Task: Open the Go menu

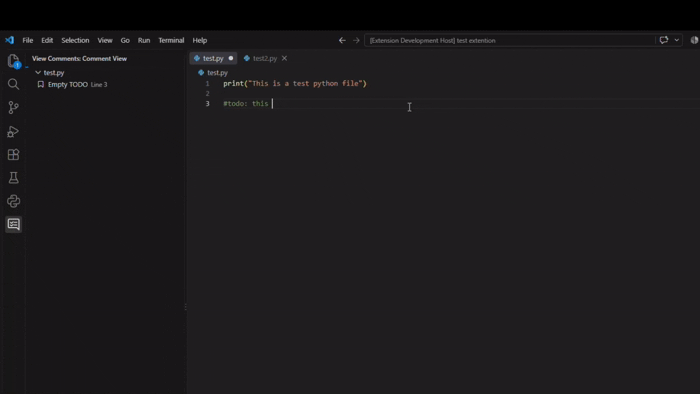Action: point(125,40)
